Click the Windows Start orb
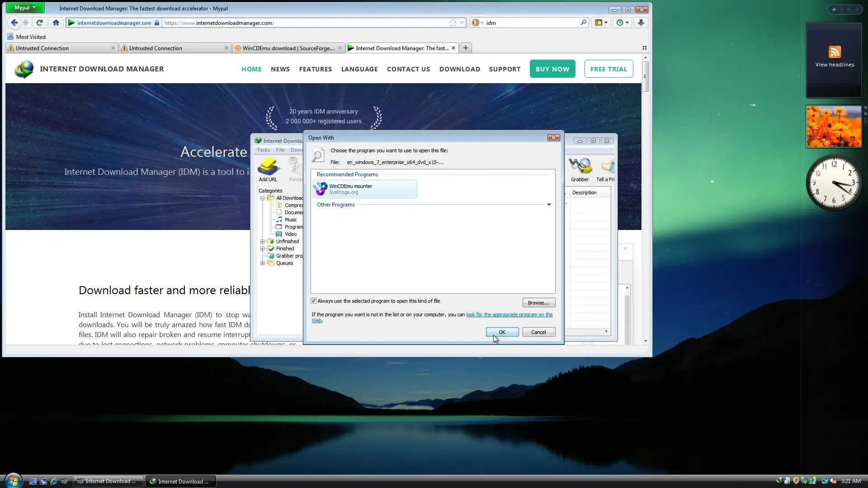The image size is (868, 488). coord(13,480)
